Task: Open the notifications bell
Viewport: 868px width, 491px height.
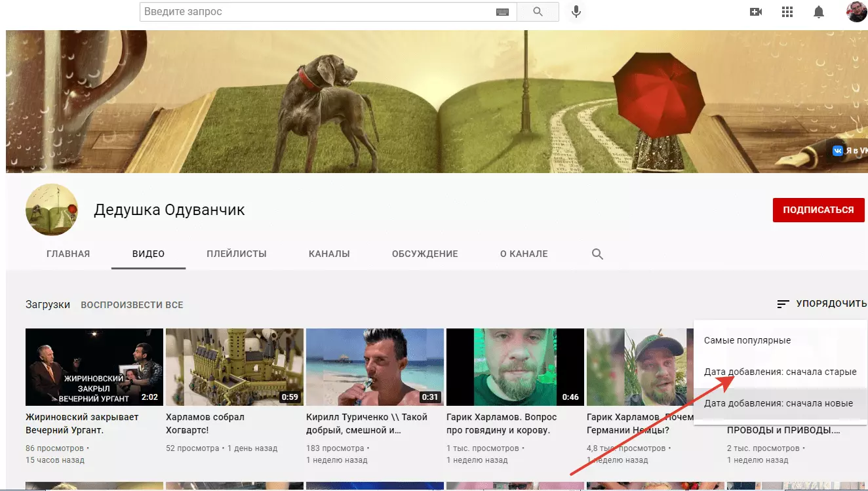Action: click(819, 12)
